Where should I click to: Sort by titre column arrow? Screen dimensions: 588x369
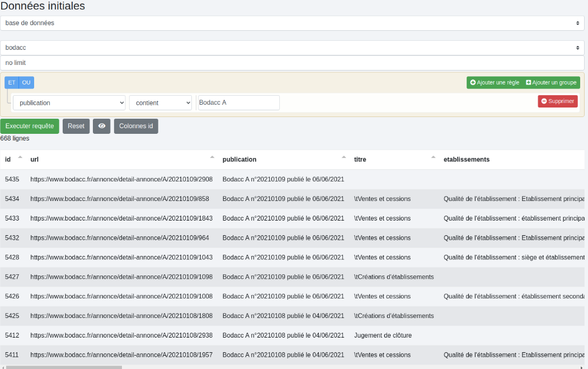(x=433, y=158)
